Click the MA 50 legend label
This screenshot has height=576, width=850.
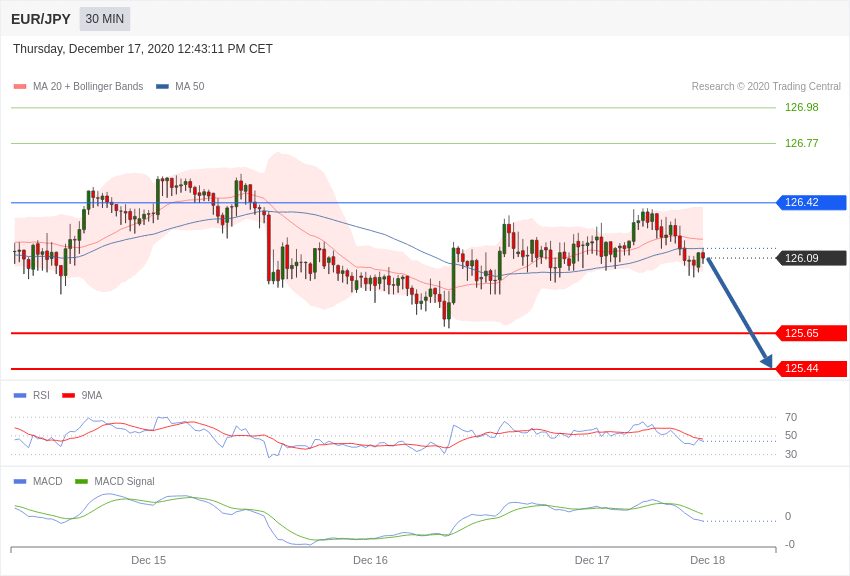[x=190, y=86]
